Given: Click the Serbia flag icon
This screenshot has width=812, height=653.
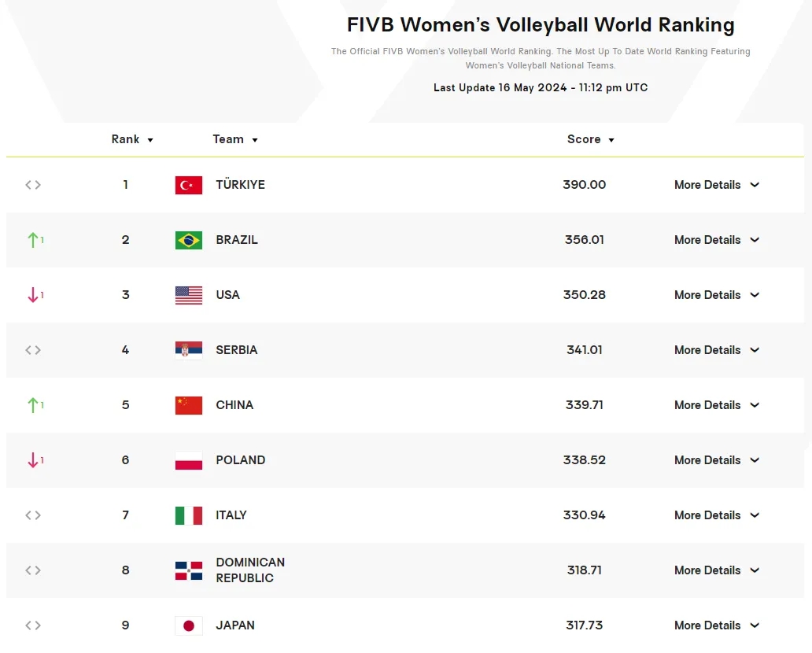Looking at the screenshot, I should pos(189,350).
